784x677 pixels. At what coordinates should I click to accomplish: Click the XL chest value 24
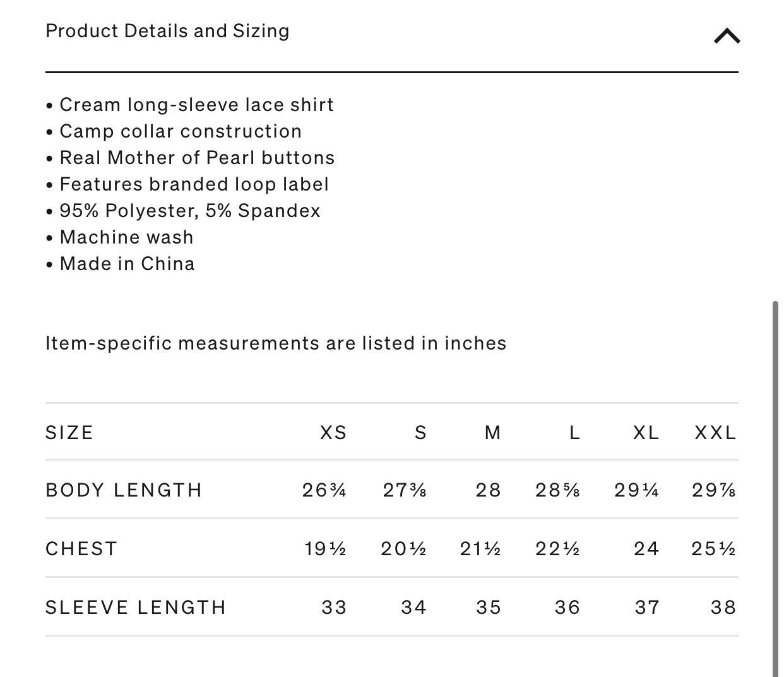(x=646, y=549)
